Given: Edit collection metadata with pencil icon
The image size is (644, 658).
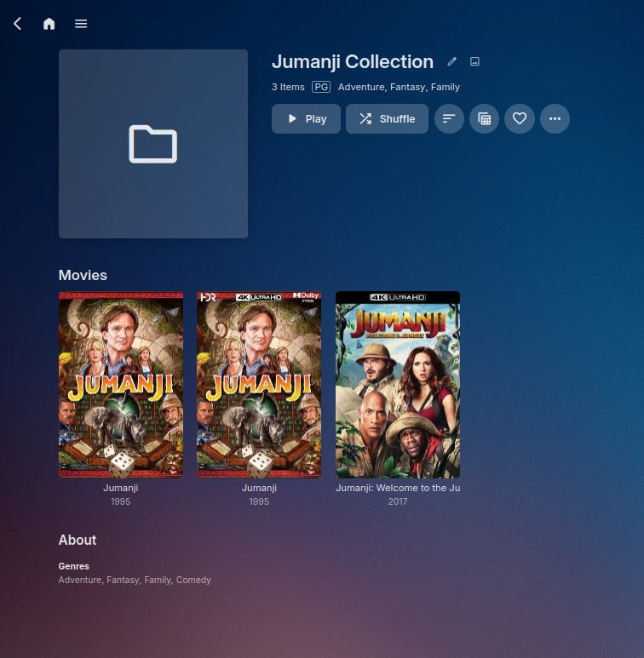Looking at the screenshot, I should [x=451, y=61].
